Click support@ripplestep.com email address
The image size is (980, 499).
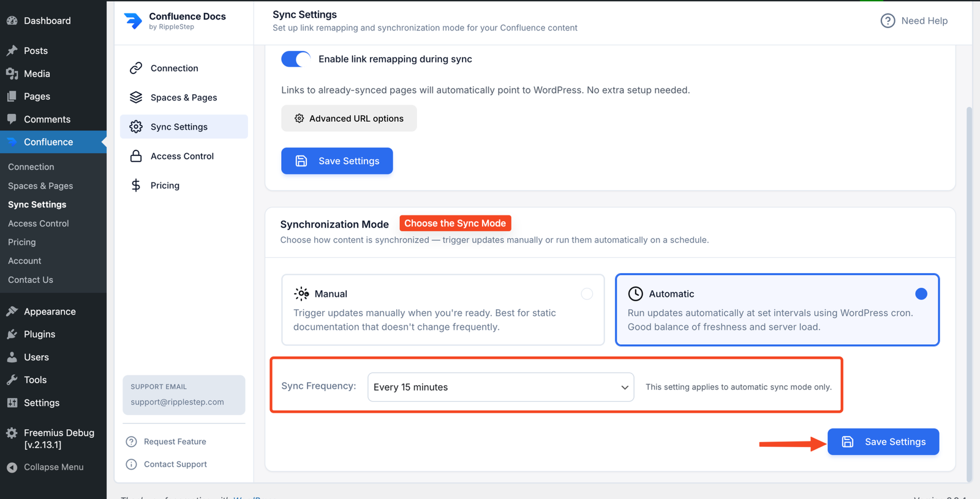click(177, 402)
